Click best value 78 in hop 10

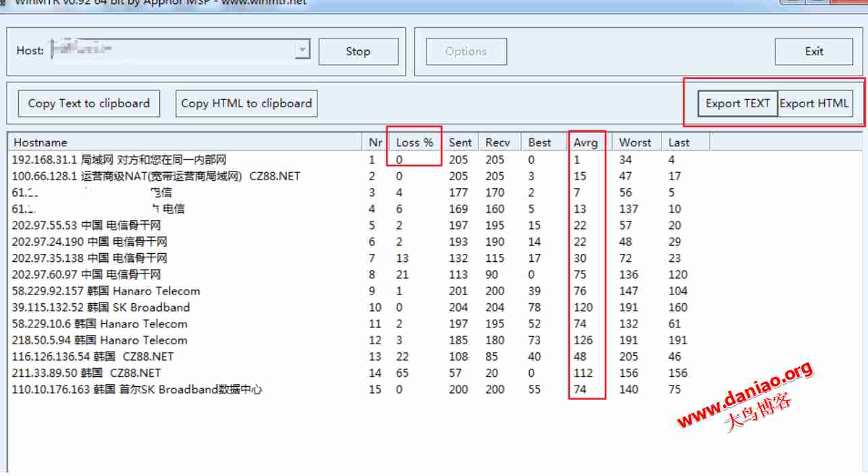tap(535, 307)
